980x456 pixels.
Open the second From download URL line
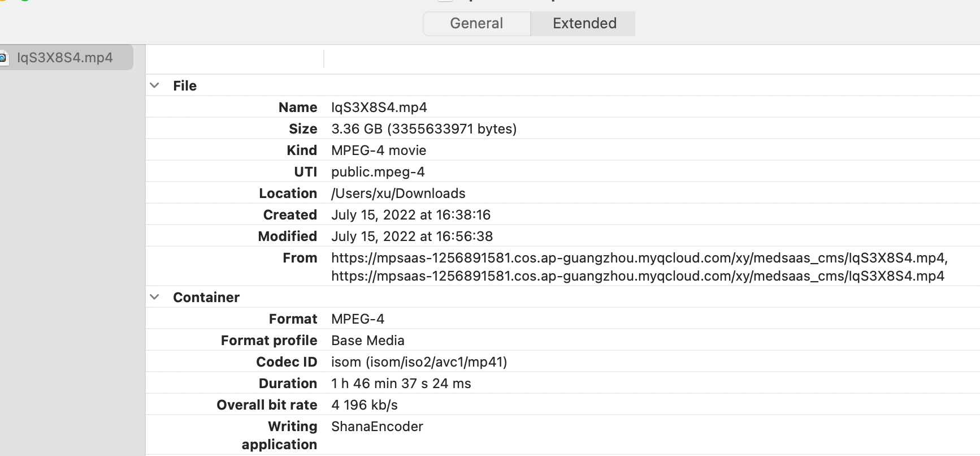click(x=637, y=276)
